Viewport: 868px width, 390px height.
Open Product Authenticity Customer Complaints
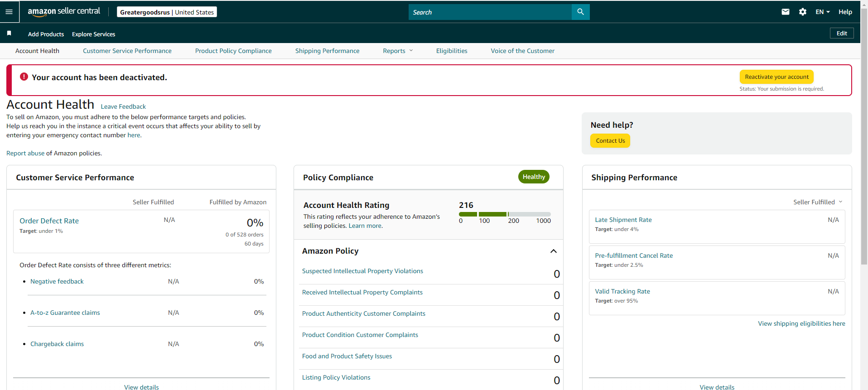(x=364, y=313)
